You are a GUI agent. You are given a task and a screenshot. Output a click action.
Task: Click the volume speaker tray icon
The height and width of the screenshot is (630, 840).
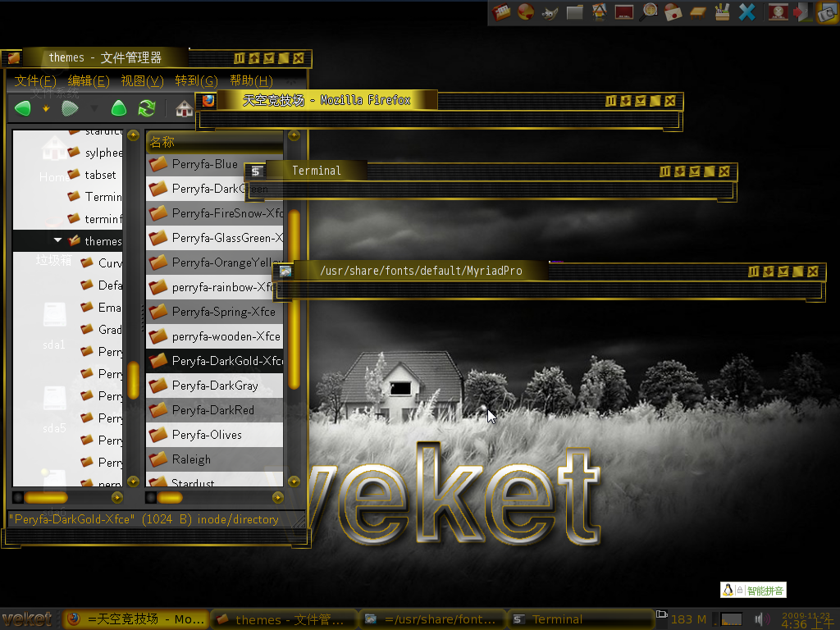coord(760,620)
